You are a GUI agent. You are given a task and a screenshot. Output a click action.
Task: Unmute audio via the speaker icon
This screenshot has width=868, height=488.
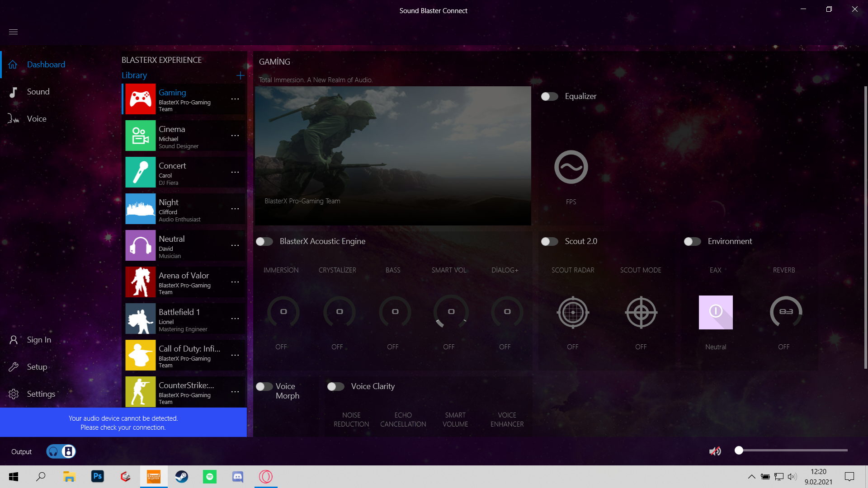coord(715,451)
